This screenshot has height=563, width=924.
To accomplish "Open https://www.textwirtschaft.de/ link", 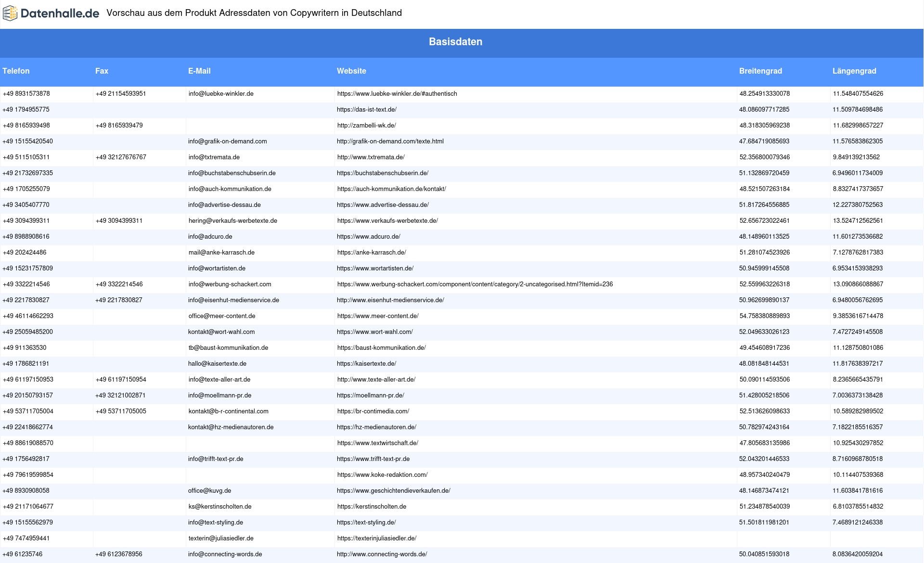I will pos(378,443).
